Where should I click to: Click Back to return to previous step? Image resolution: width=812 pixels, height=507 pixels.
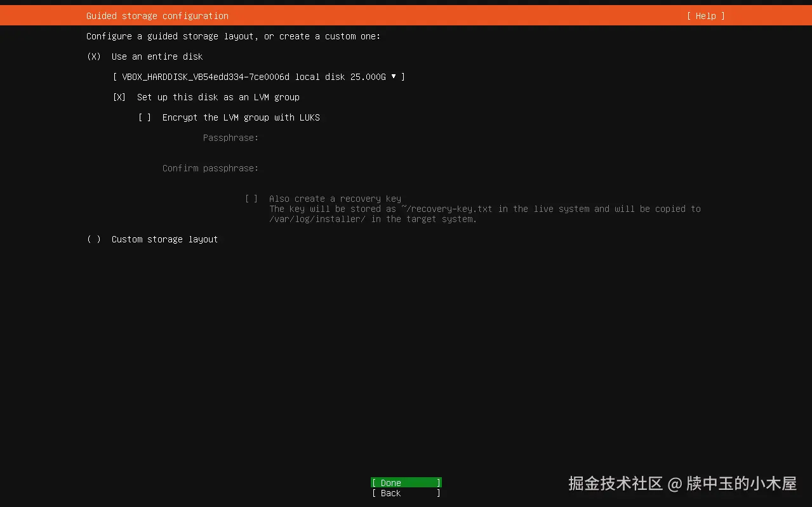pos(406,493)
